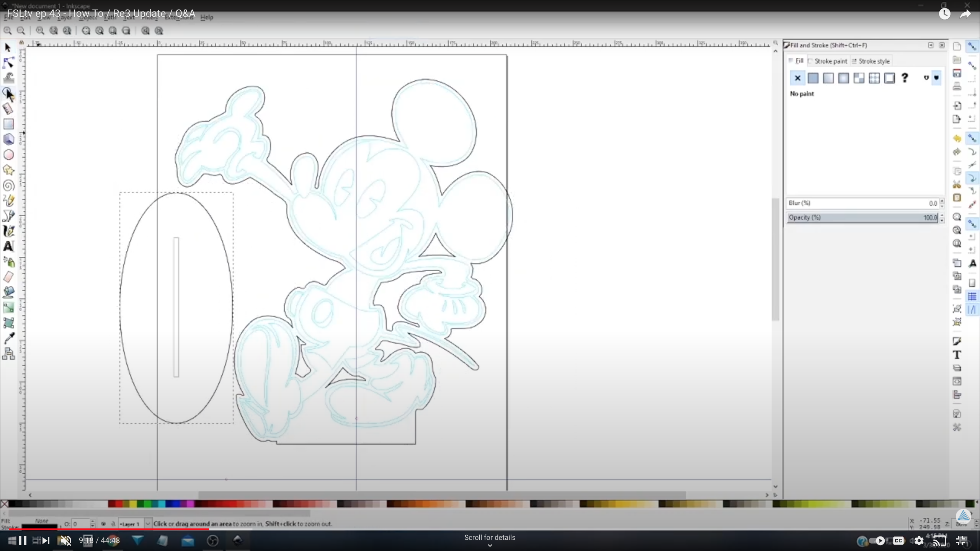980x551 pixels.
Task: Enable the Fill checkbox in Fill and Stroke
Action: 791,61
